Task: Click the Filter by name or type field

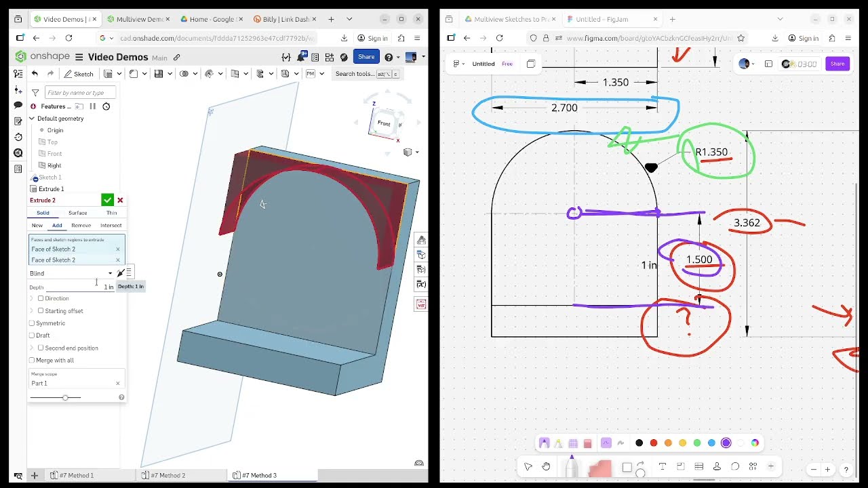Action: (79, 92)
